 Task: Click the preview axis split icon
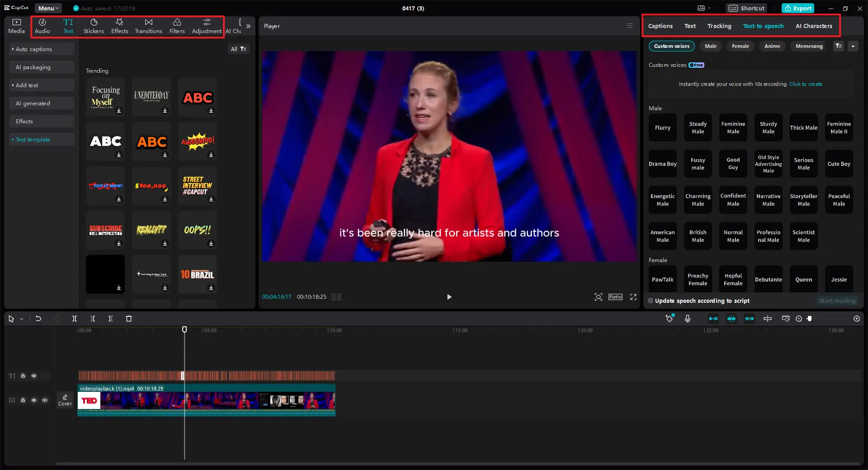pyautogui.click(x=768, y=319)
